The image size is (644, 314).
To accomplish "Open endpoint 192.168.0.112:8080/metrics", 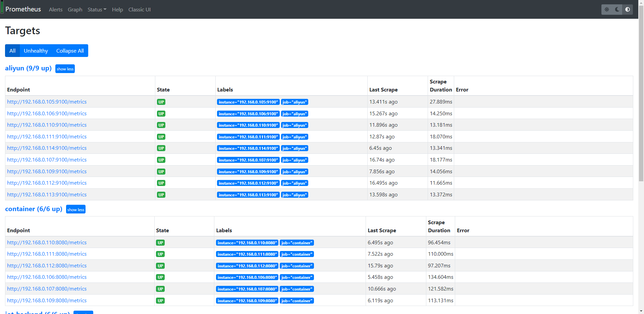I will (x=47, y=266).
